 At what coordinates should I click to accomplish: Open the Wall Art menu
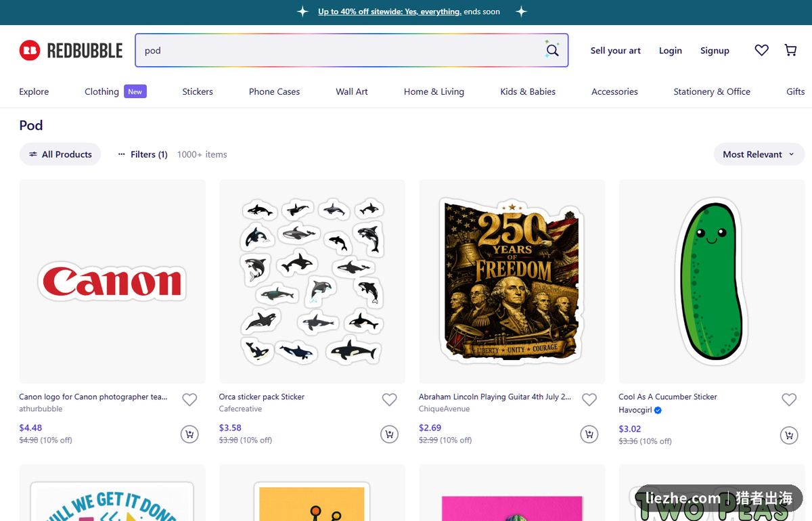(x=352, y=91)
